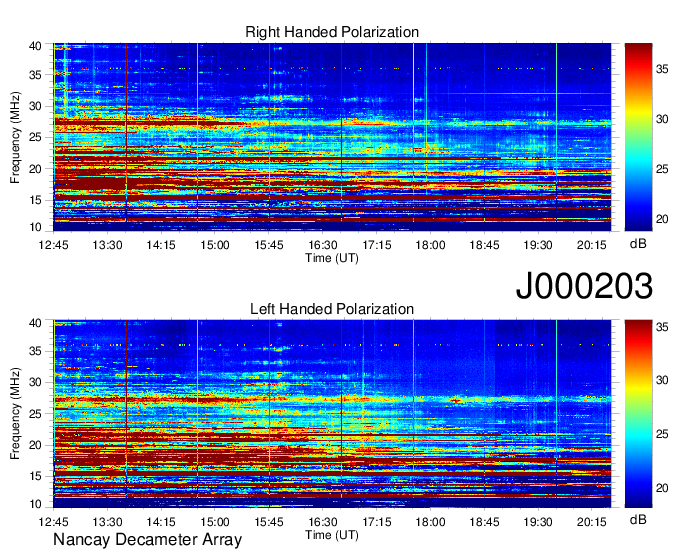Select the 20 dB value on Left Handed colorbar
This screenshot has height=552, width=680.
(662, 488)
